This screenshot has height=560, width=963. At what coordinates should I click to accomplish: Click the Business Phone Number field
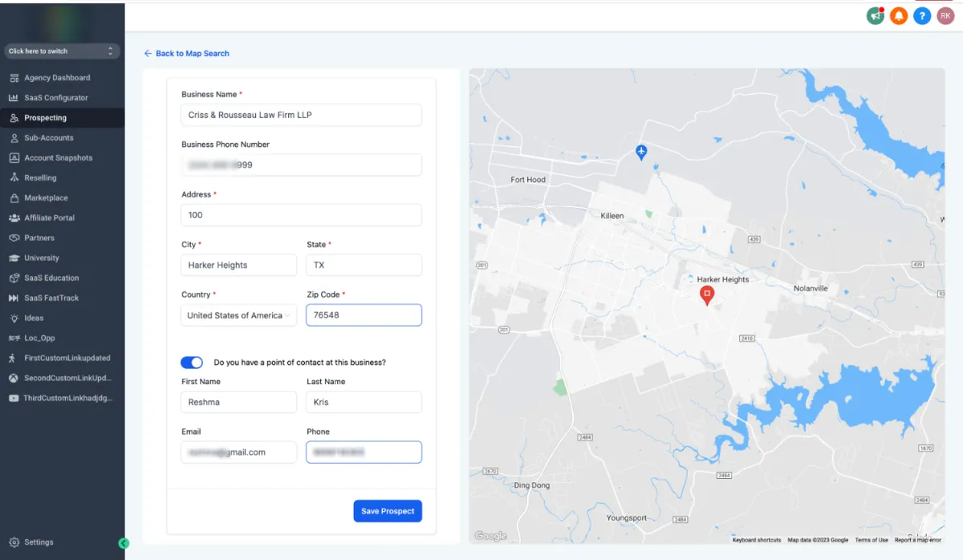tap(302, 165)
